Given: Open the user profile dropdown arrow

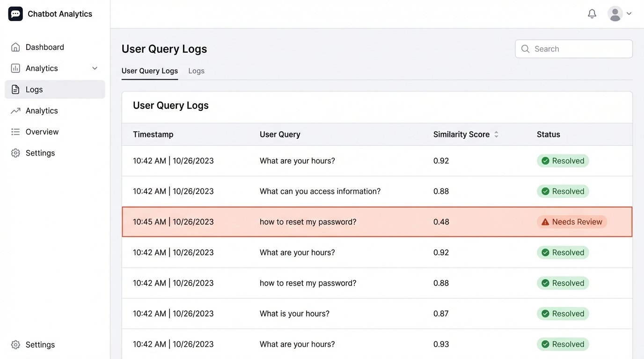Looking at the screenshot, I should pyautogui.click(x=629, y=14).
